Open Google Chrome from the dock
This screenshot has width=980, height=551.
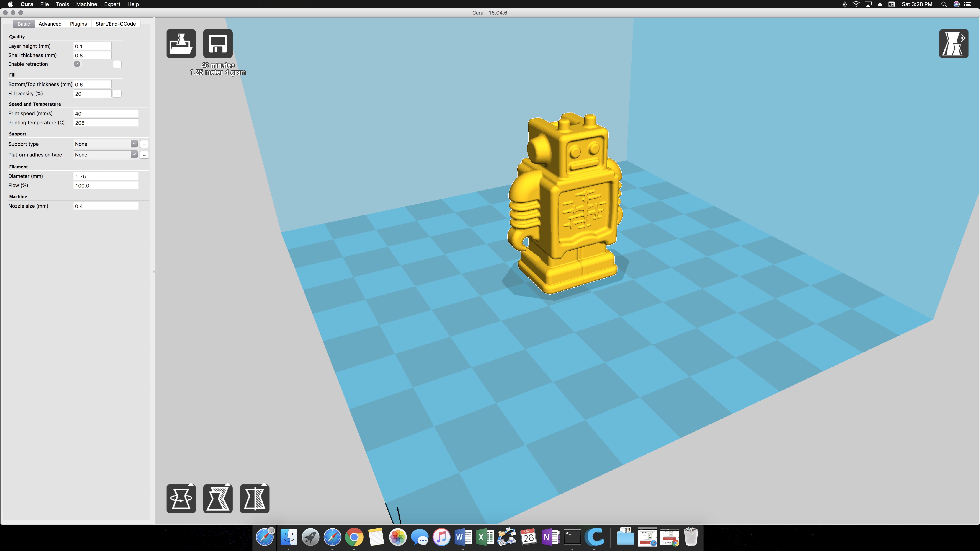[354, 537]
